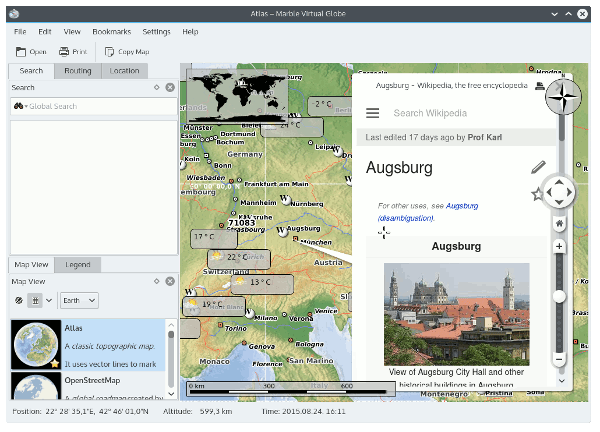Zoom in with the plus button

coord(559,246)
